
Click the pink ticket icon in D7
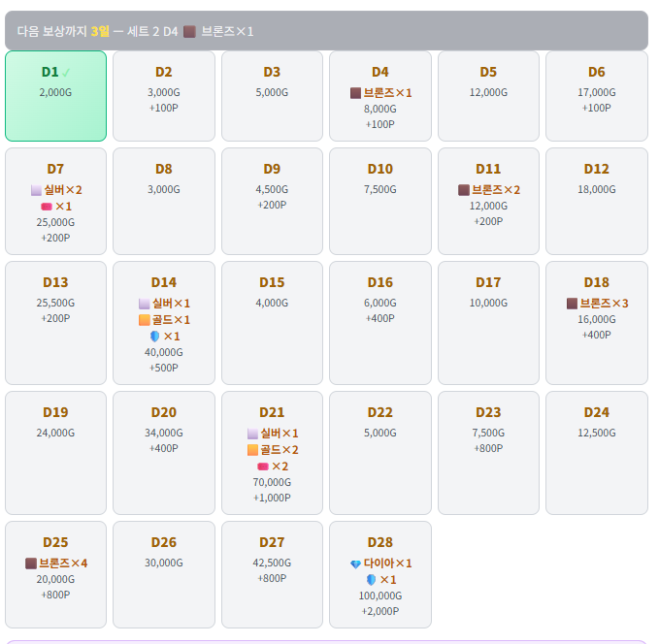point(47,207)
